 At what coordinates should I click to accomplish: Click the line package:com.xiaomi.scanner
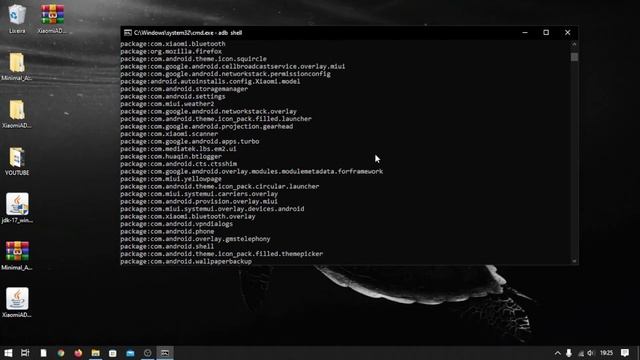[x=169, y=133]
